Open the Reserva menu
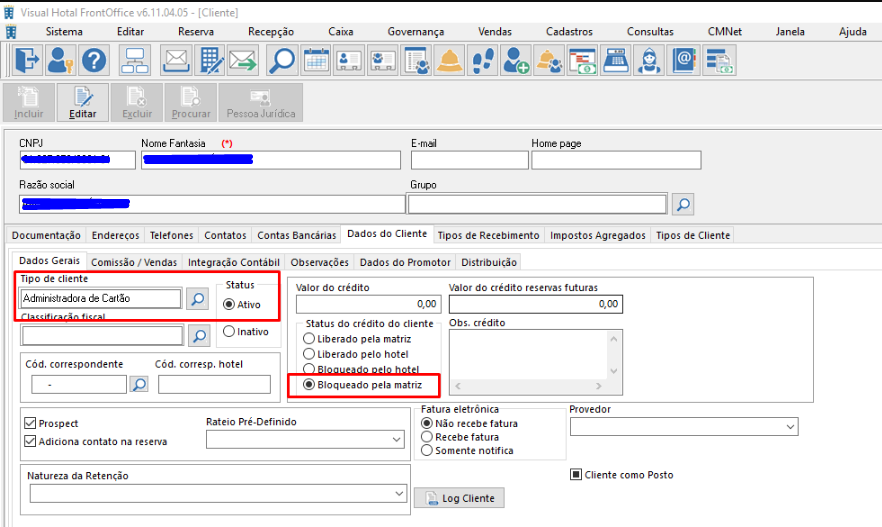882x527 pixels. (196, 31)
